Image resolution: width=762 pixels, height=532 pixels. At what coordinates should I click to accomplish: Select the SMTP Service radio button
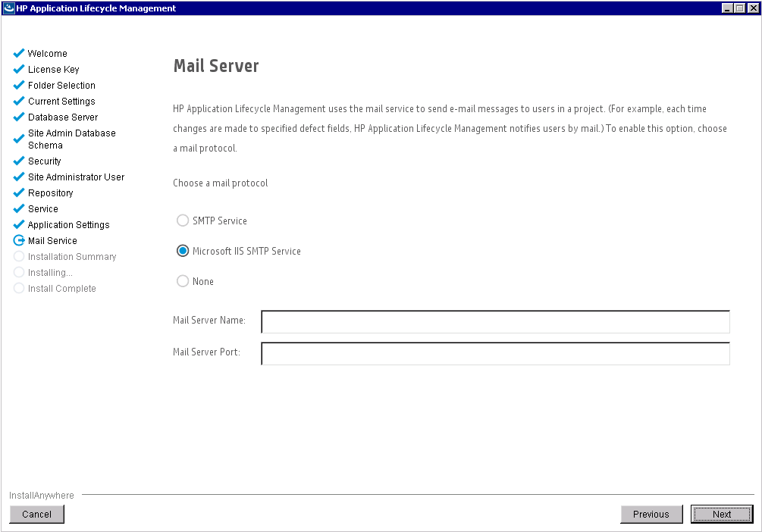[x=183, y=221]
